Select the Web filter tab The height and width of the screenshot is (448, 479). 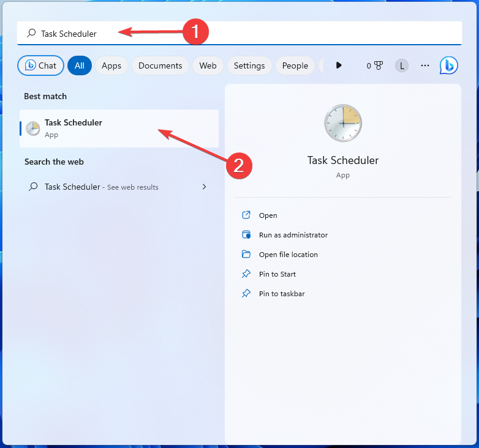coord(208,65)
